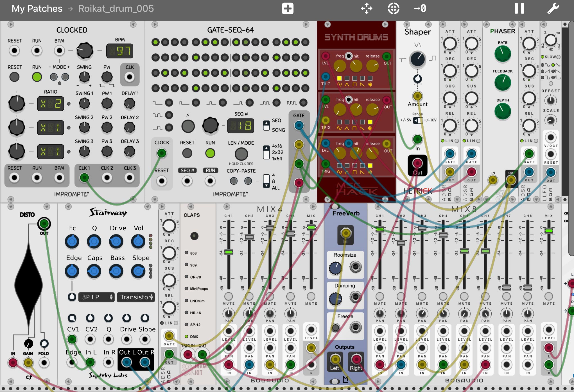Select the CR-78 kit in CLAPS

(x=186, y=277)
